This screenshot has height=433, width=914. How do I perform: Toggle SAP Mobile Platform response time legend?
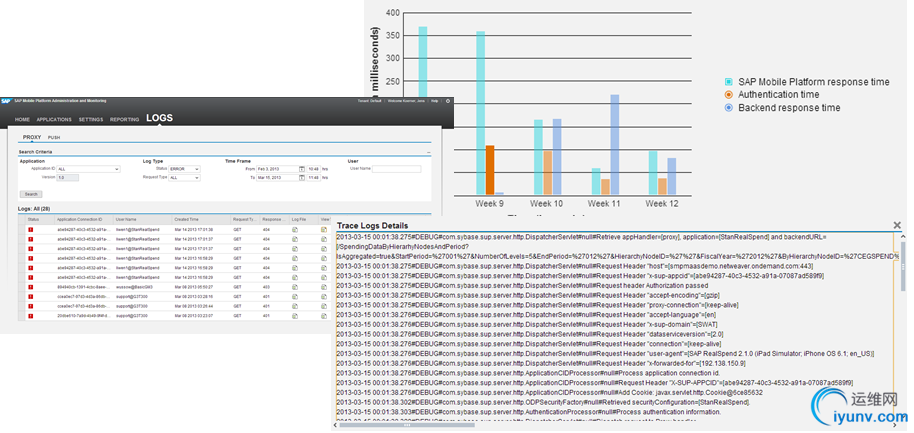click(807, 82)
